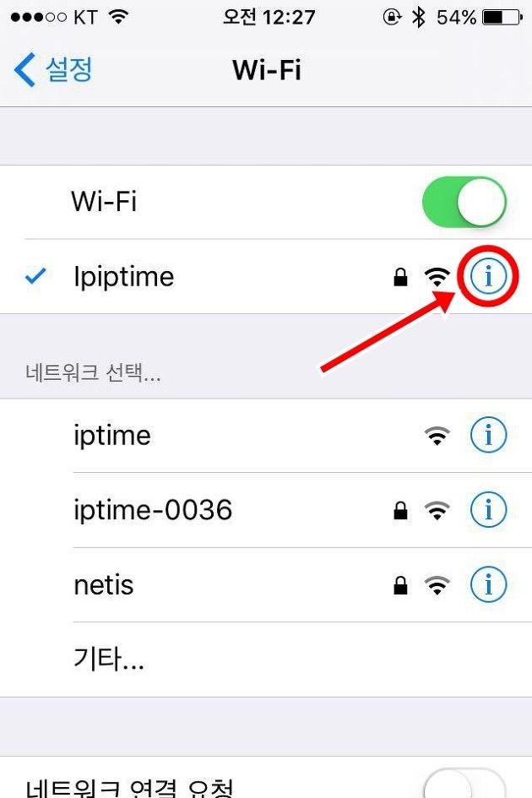Connect to the iptime-0036 network
Viewport: 532px width, 798px height.
(266, 510)
